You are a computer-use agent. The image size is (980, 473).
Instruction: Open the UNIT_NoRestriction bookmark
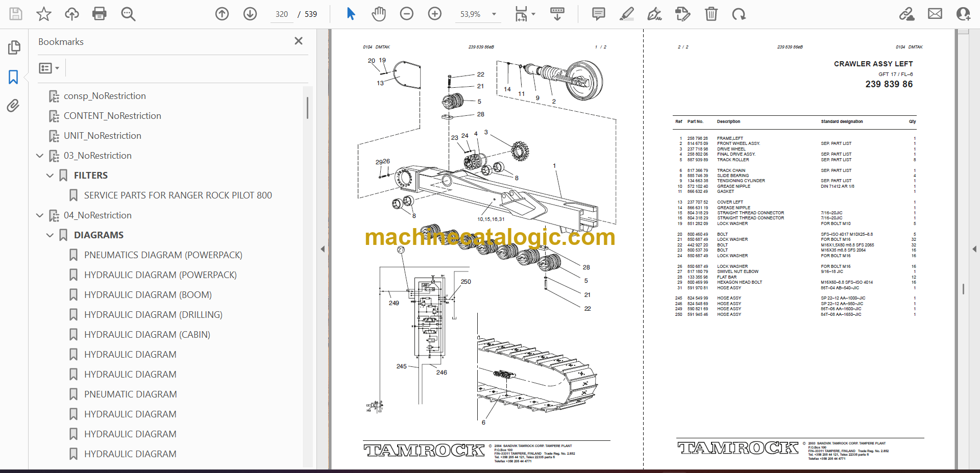coord(103,136)
